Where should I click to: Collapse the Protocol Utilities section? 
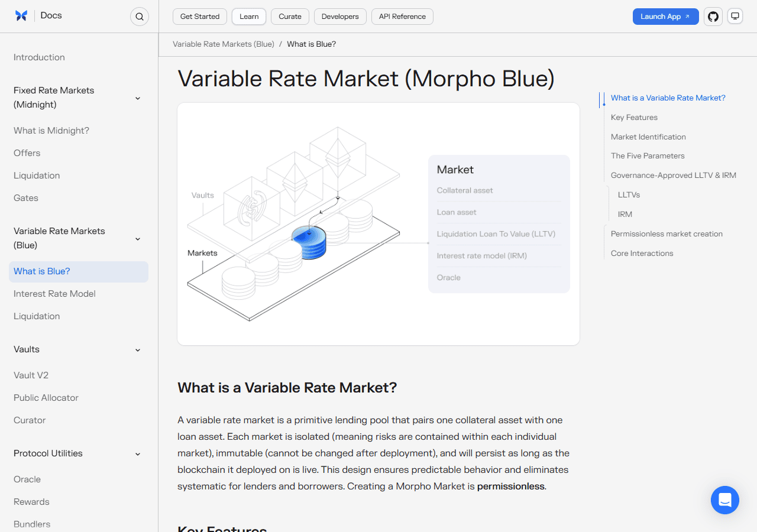point(138,454)
